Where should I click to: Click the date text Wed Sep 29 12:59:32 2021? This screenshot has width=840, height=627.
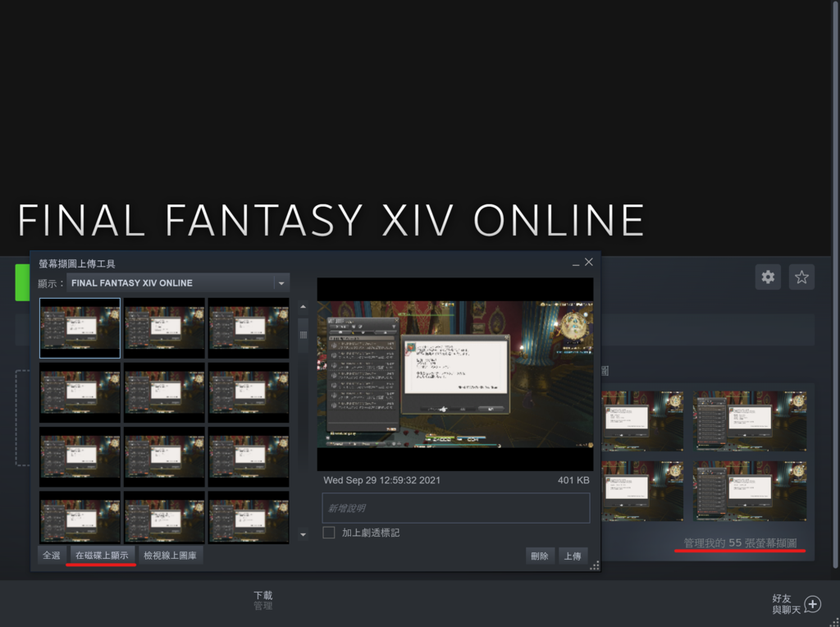click(382, 480)
